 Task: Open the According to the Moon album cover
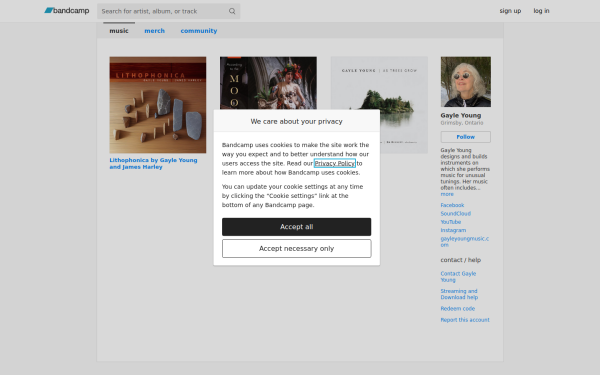268,83
